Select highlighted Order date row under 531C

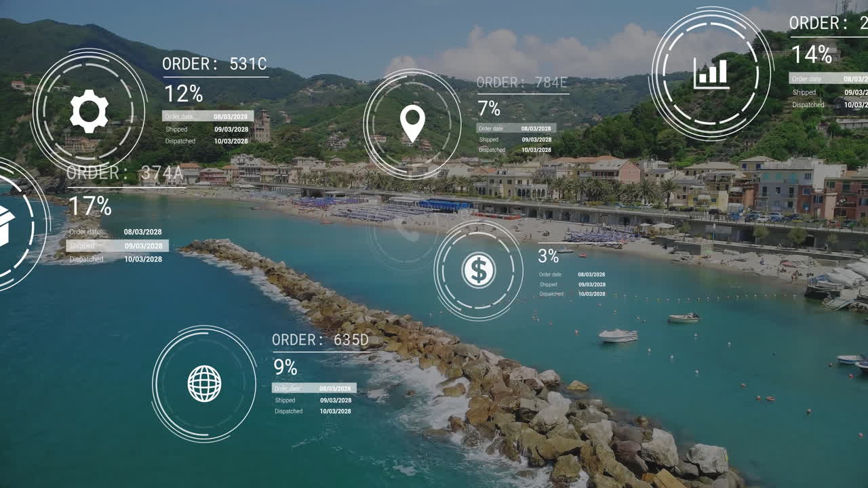click(208, 116)
